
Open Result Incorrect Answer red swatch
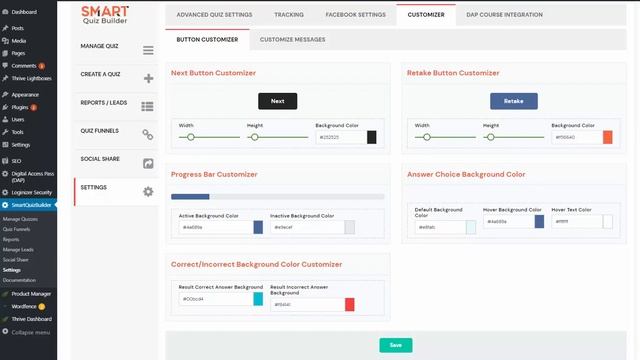coord(350,304)
